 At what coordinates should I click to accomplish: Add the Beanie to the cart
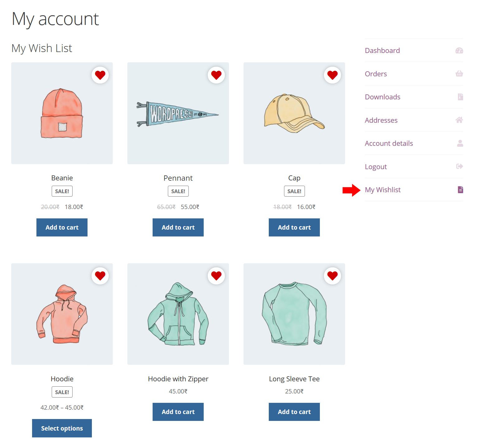click(x=62, y=227)
